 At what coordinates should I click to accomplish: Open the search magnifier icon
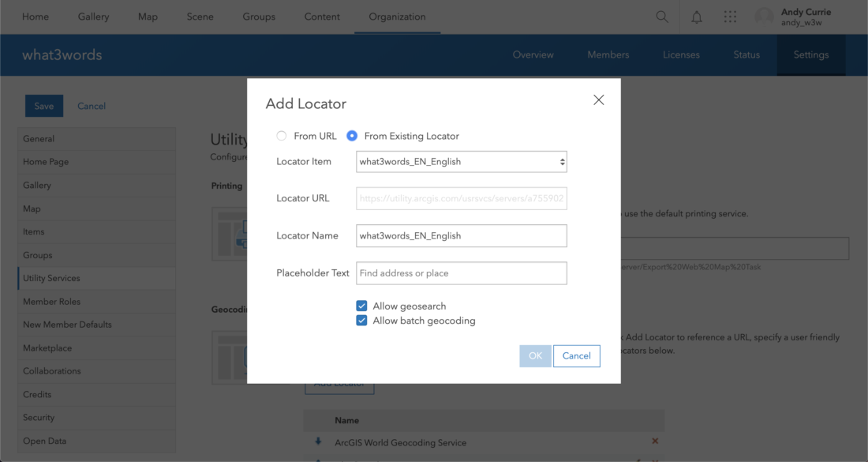coord(662,17)
